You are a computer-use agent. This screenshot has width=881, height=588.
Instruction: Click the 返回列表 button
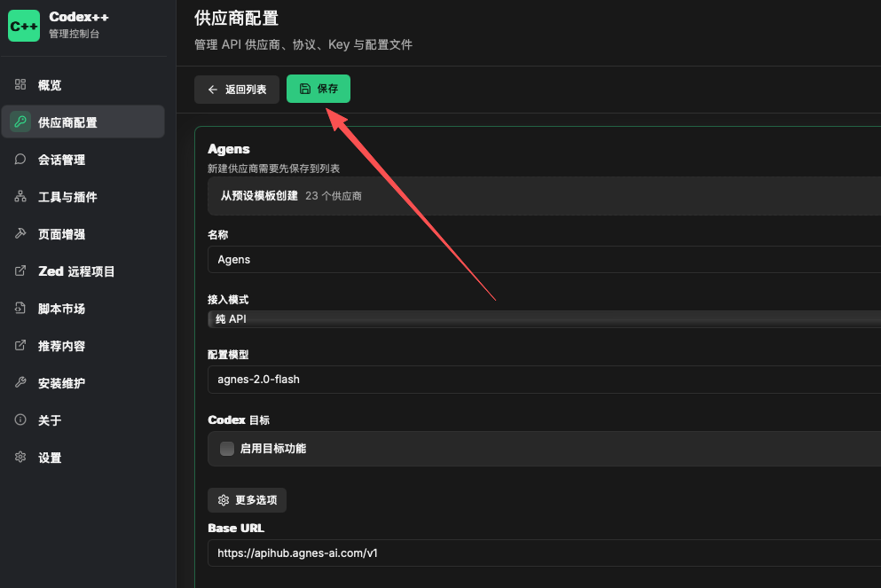[237, 90]
